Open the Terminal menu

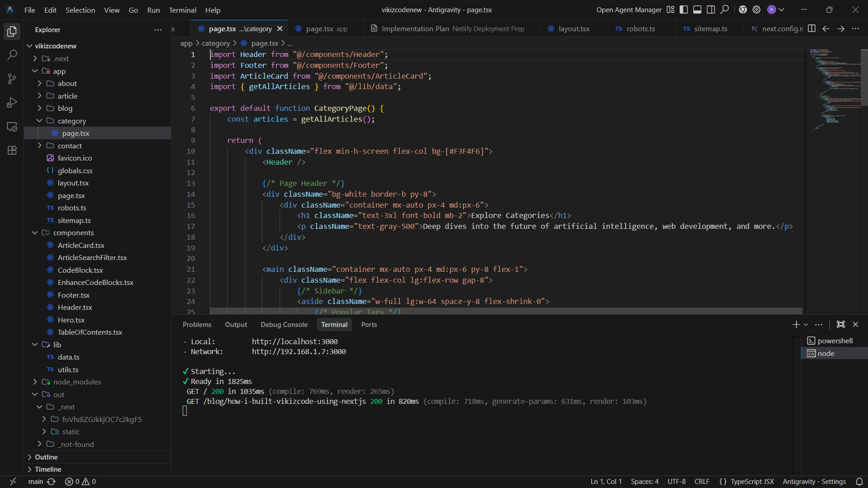point(182,9)
